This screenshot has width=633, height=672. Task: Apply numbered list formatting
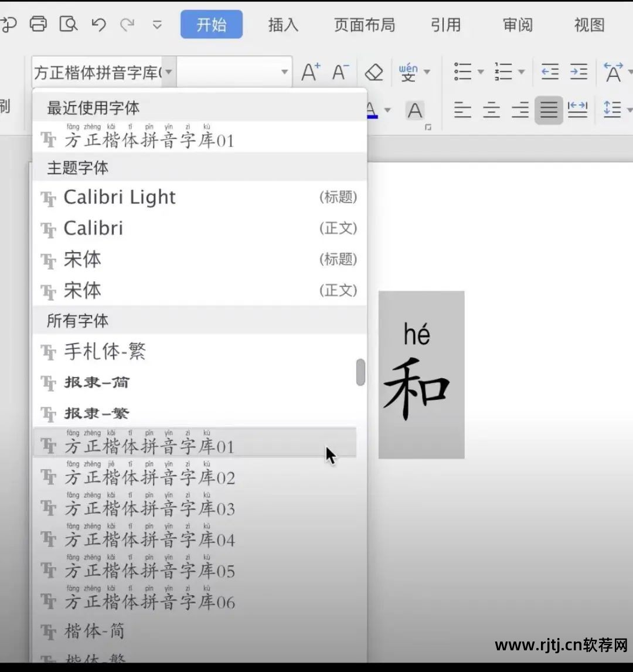(503, 72)
